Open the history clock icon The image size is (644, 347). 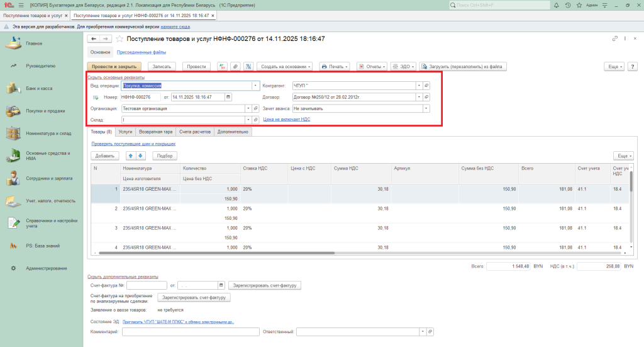(x=567, y=5)
